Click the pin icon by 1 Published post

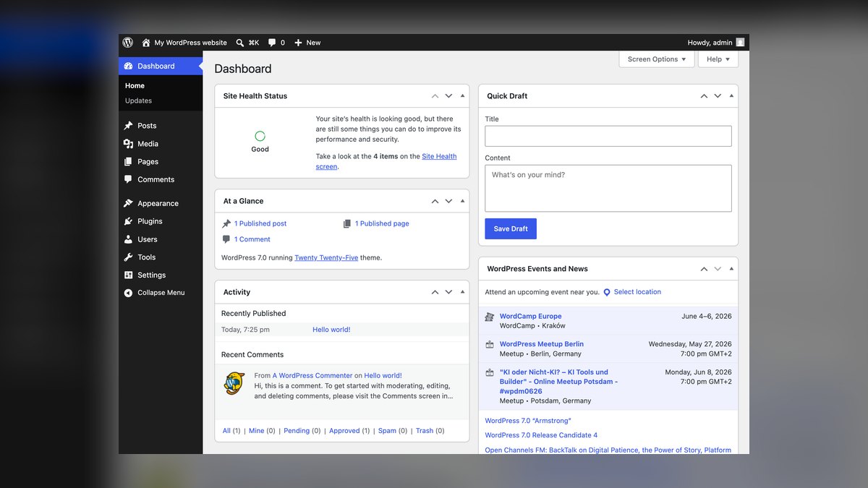click(x=226, y=224)
